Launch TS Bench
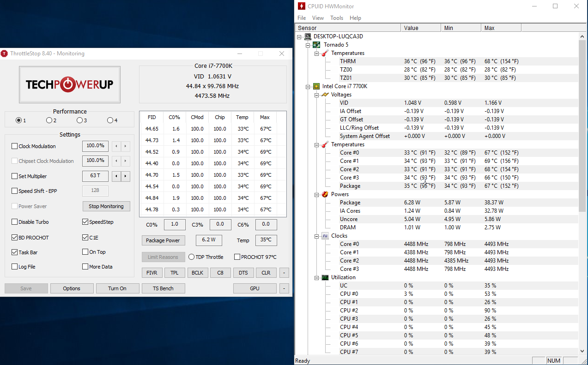This screenshot has width=588, height=365. pos(164,288)
